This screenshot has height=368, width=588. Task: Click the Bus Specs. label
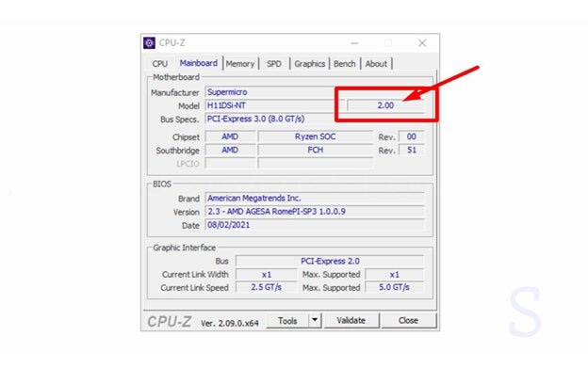click(x=180, y=120)
